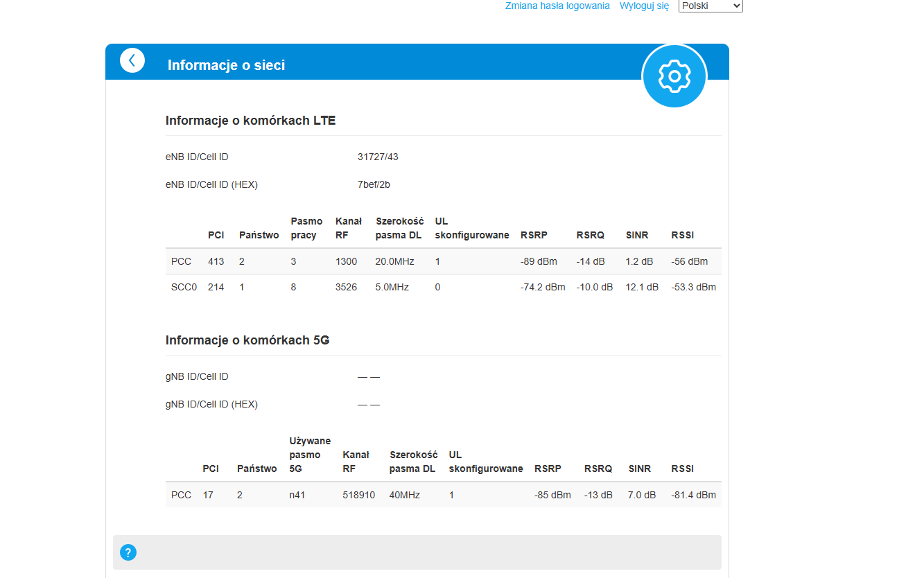This screenshot has height=578, width=924.
Task: Click LTE PCC PCI value 413
Action: (216, 261)
